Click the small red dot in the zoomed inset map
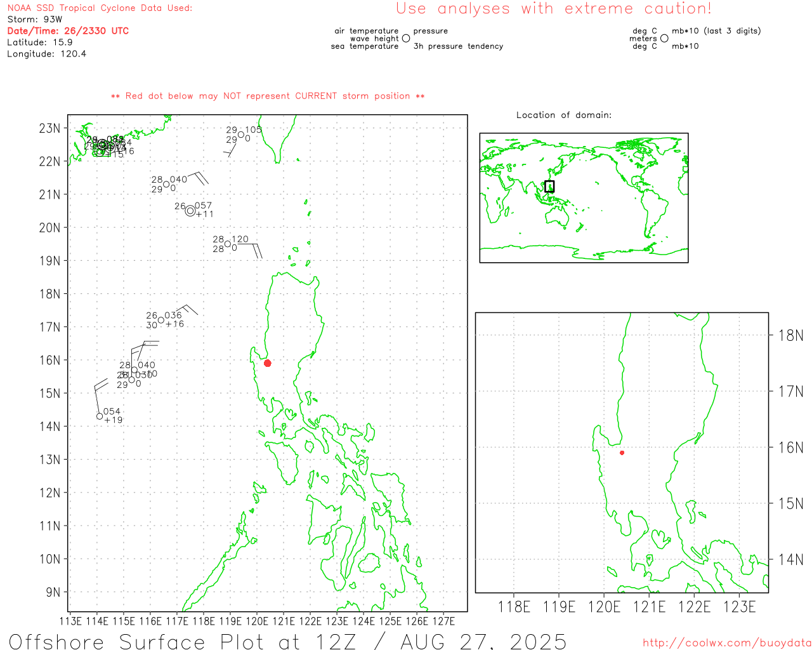This screenshot has height=650, width=812. pyautogui.click(x=622, y=453)
